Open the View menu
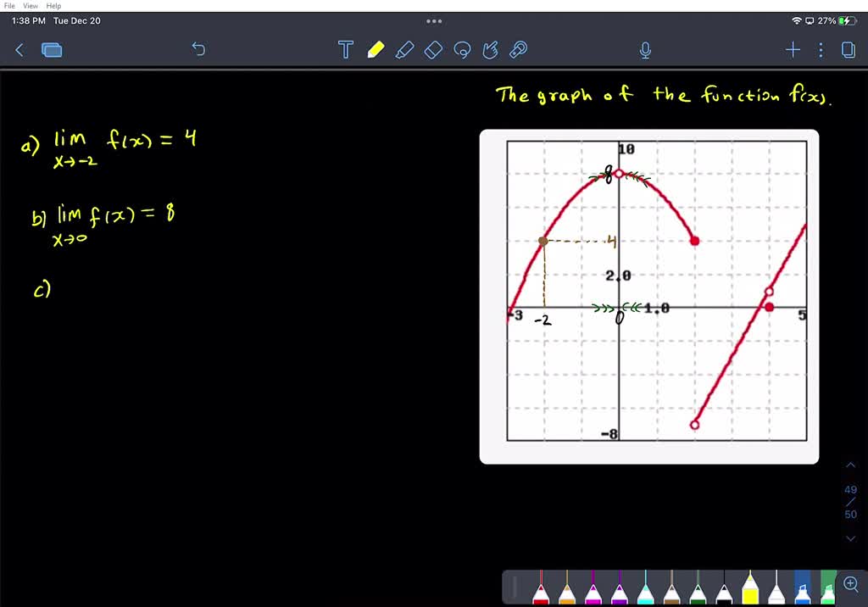The image size is (868, 607). coord(30,5)
